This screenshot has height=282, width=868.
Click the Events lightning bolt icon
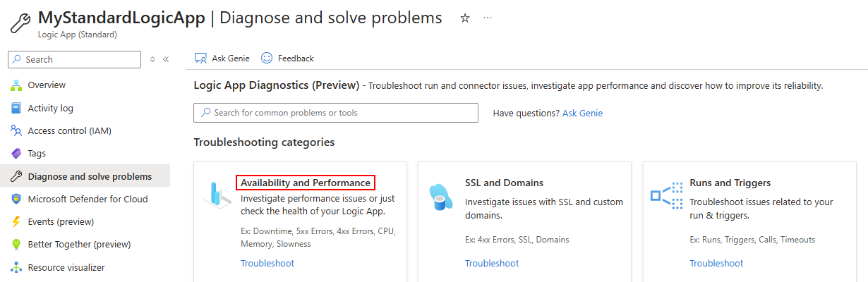click(x=16, y=221)
